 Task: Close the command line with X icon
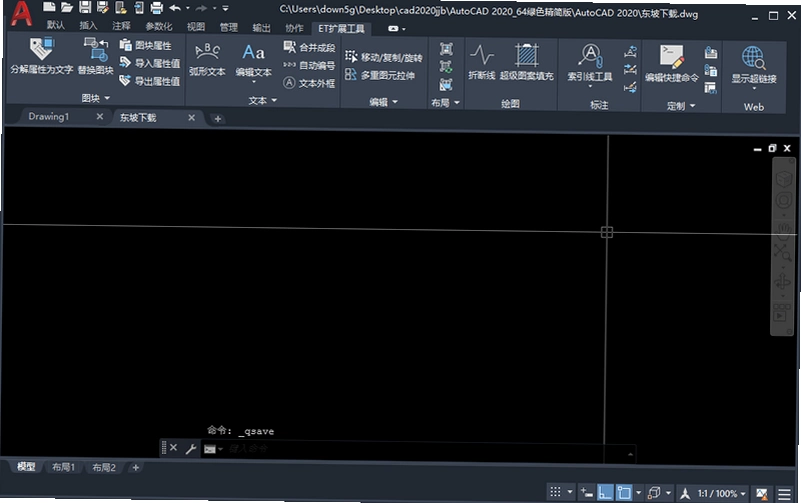173,447
